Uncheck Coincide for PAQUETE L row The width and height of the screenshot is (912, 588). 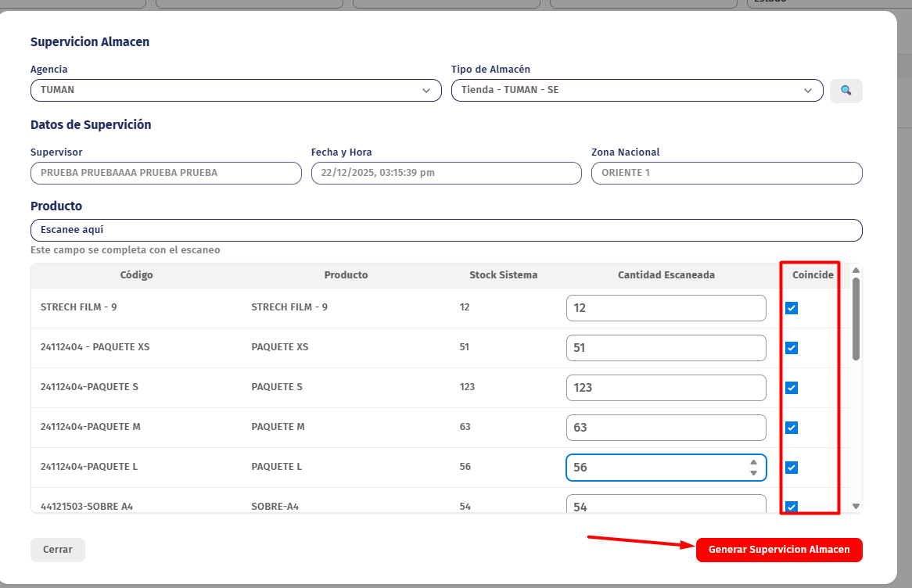792,468
